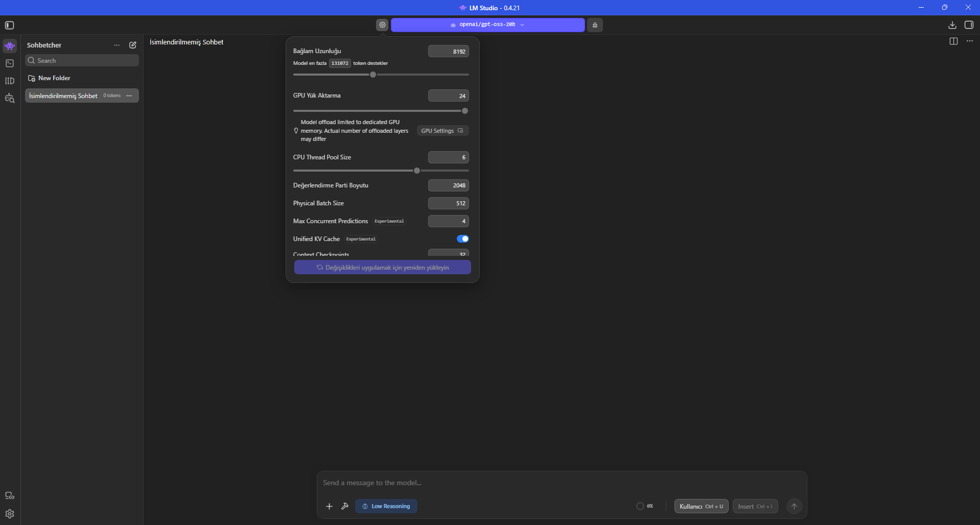
Task: Click Experimental tag beside Max Concurrent Predictions
Action: [x=389, y=221]
